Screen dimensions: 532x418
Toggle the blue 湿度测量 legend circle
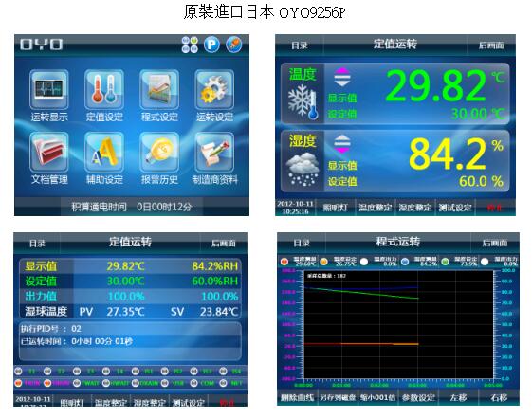(405, 261)
